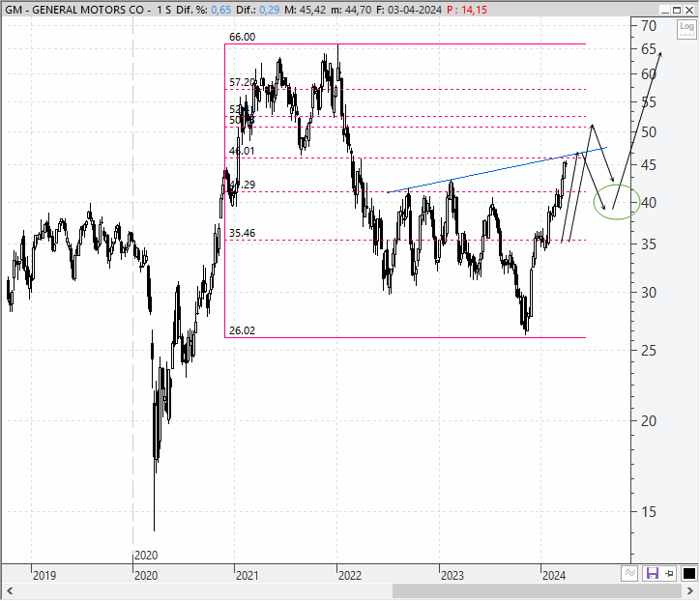Click the purple floppy-disk save icon
The width and height of the screenshot is (700, 601).
coord(653,573)
